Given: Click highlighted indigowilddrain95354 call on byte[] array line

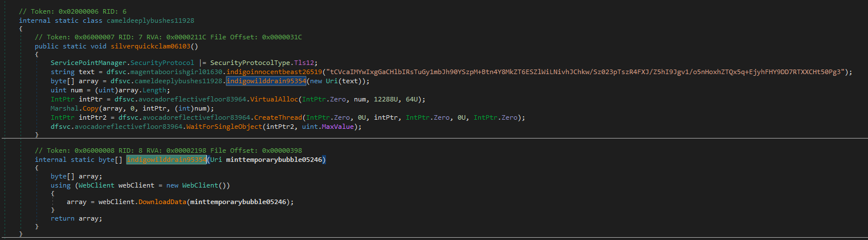Looking at the screenshot, I should pyautogui.click(x=267, y=81).
